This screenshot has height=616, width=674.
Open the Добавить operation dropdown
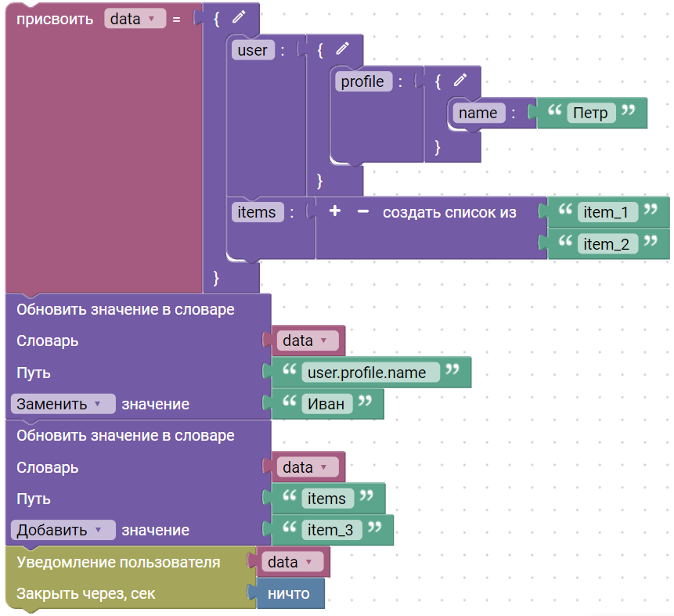tap(63, 530)
